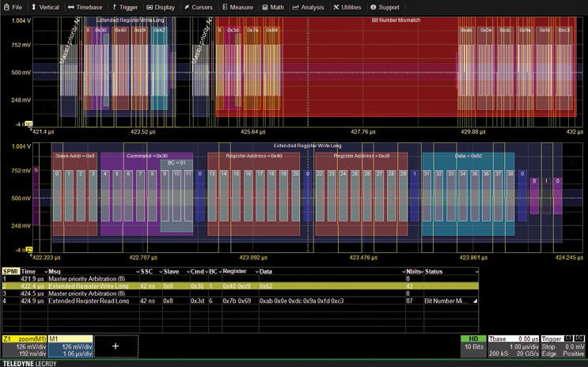
Task: Open the Slave column filter dropdown
Action: (188, 272)
